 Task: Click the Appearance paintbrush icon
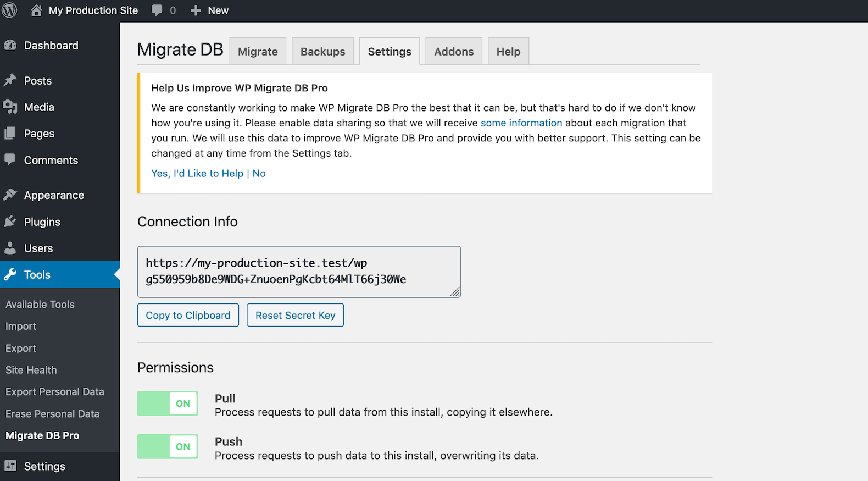[10, 195]
